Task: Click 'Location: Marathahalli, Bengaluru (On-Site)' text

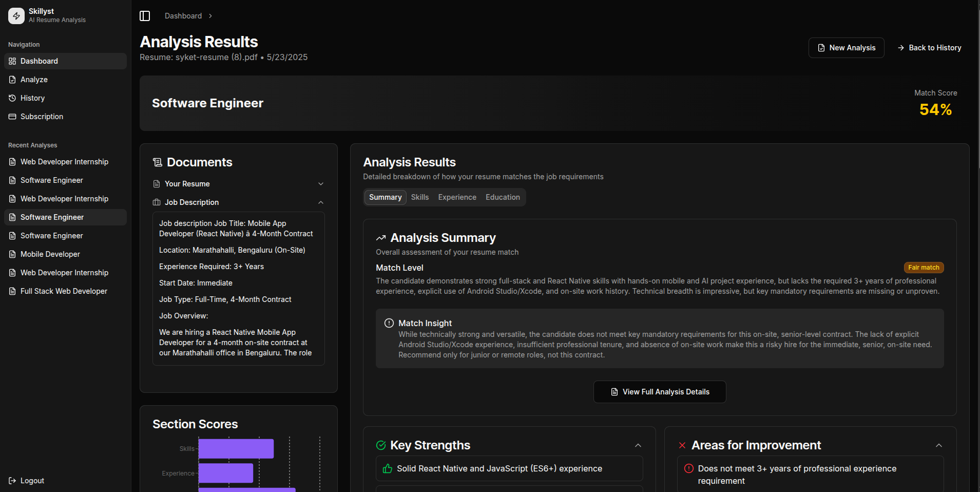Action: (232, 250)
